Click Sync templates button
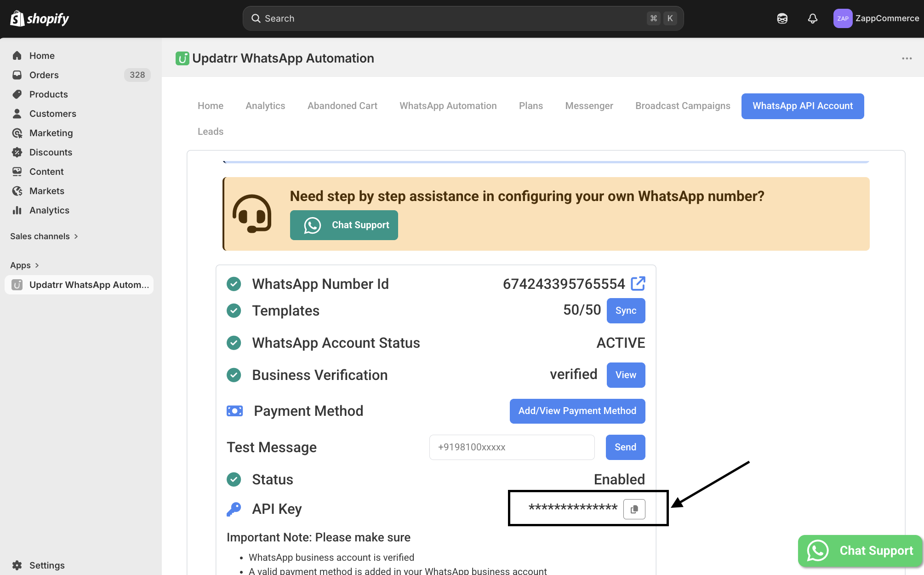This screenshot has height=575, width=924. (x=625, y=310)
